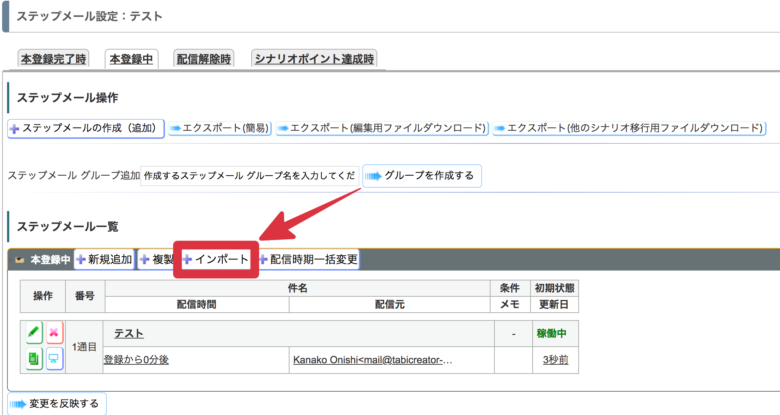Click the 操作 column header
Screen dimensions: 780x415
[x=43, y=296]
